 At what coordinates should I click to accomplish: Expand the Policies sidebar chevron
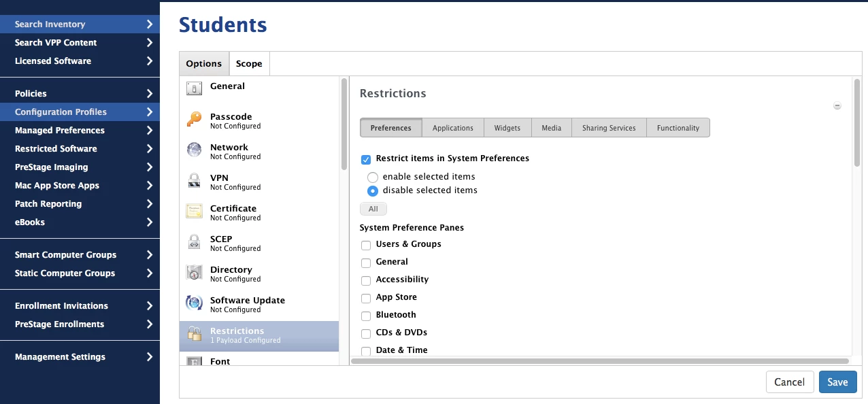150,94
